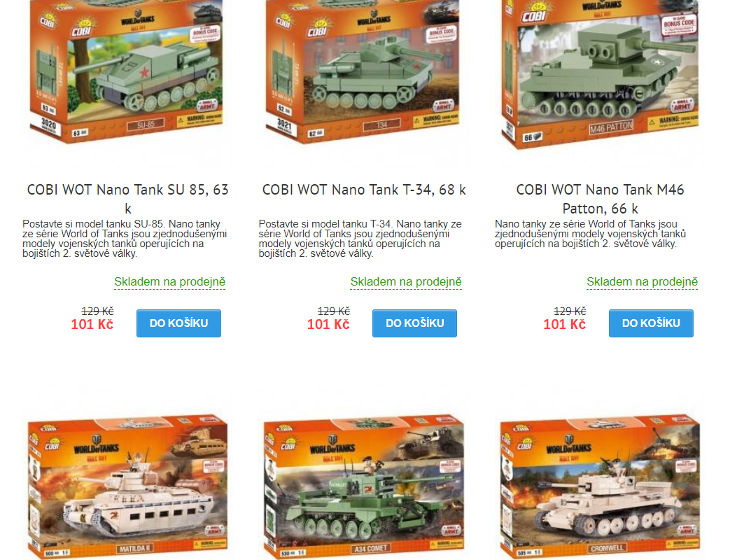Click the M46 Patton price 101 Kč
The image size is (751, 560).
[564, 324]
